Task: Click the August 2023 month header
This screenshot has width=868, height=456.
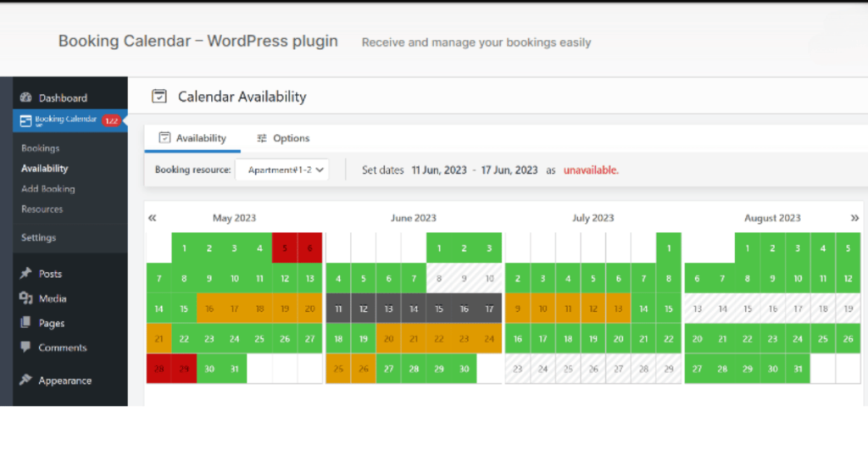Action: pyautogui.click(x=772, y=218)
